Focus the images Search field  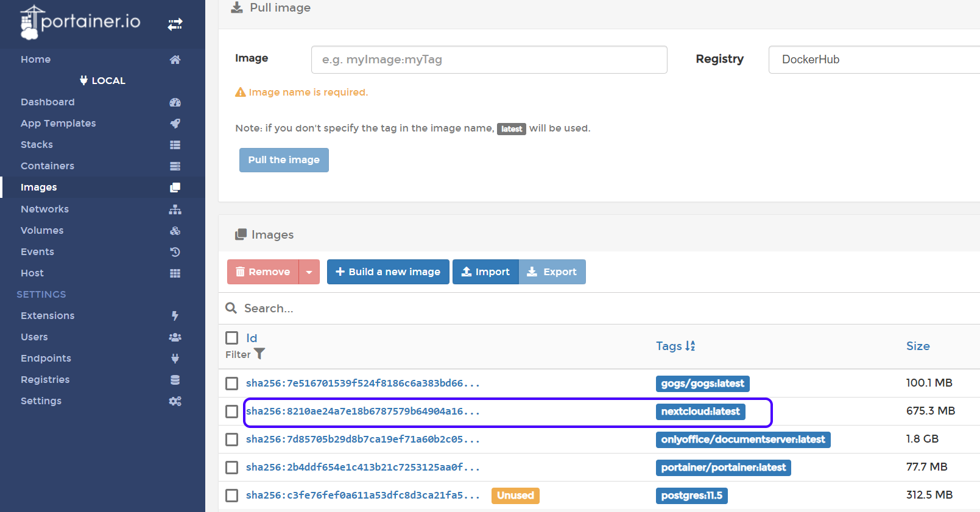coord(609,309)
